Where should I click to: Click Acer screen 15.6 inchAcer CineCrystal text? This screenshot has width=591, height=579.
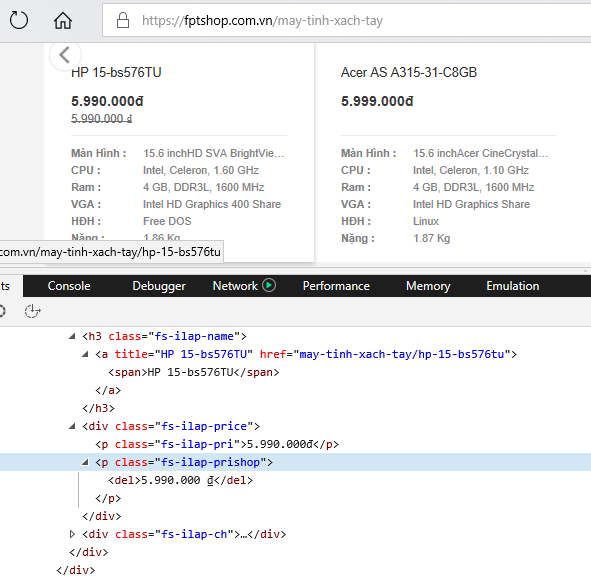[481, 153]
